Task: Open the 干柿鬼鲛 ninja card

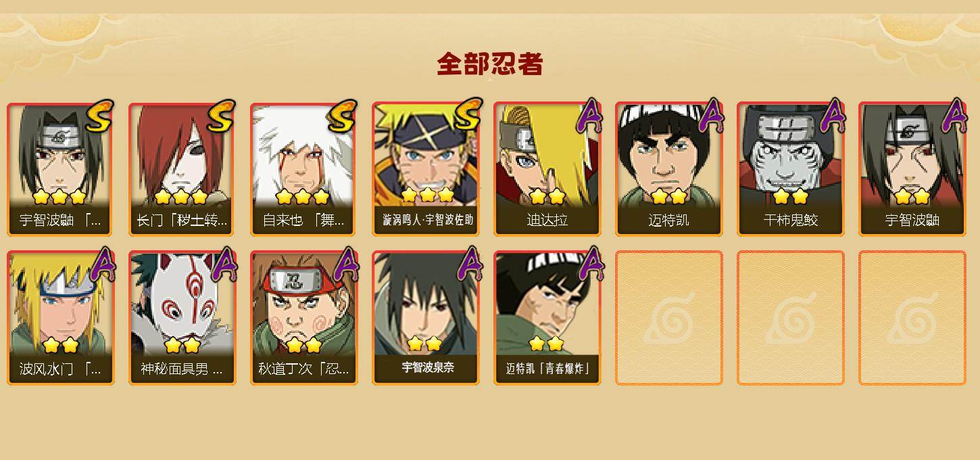Action: (x=791, y=169)
